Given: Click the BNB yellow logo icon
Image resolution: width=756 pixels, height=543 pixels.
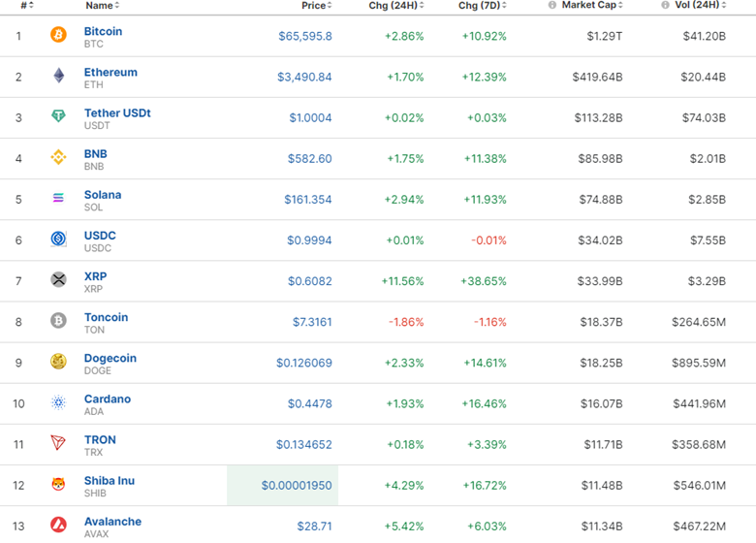Looking at the screenshot, I should click(x=58, y=158).
